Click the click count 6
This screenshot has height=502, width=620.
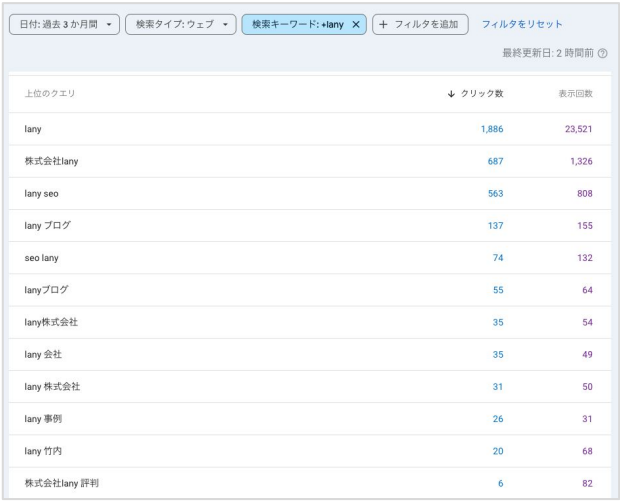(x=501, y=483)
